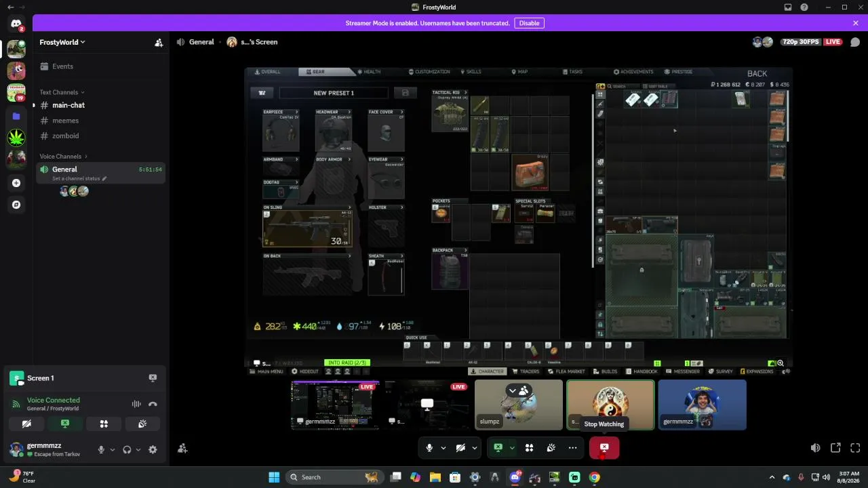Adjust the stream volume speaker icon
The width and height of the screenshot is (868, 488).
[816, 448]
